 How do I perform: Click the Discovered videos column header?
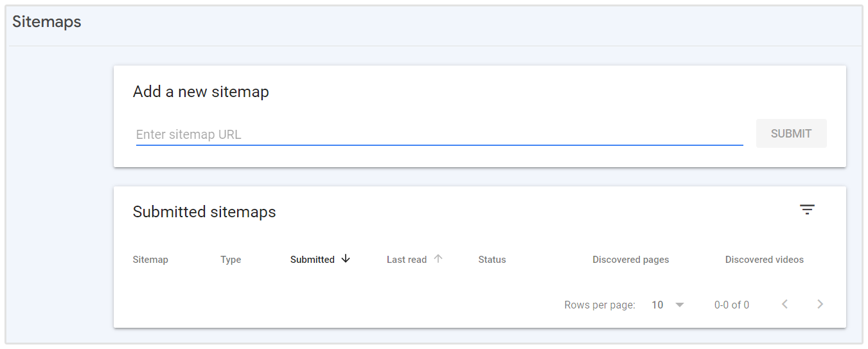764,260
